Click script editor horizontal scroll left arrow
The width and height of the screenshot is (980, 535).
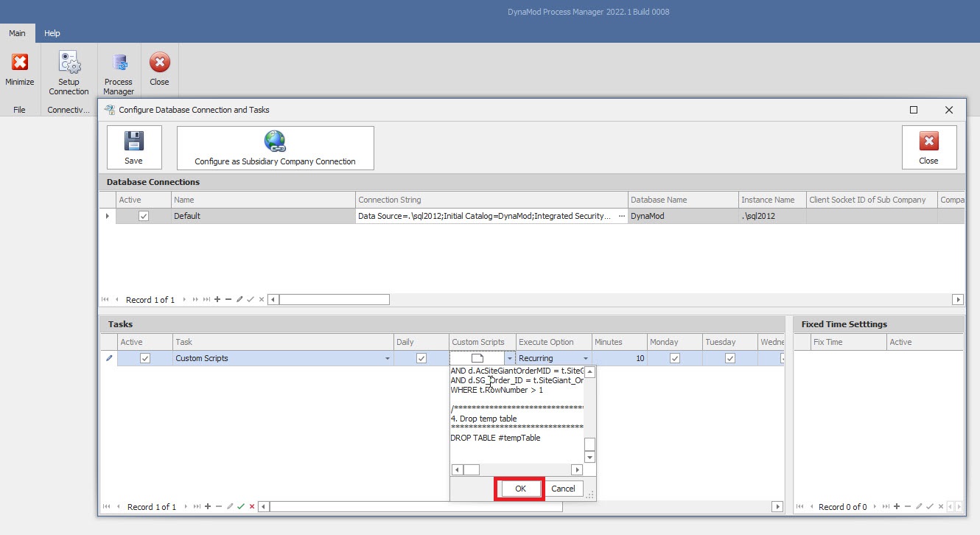[456, 469]
